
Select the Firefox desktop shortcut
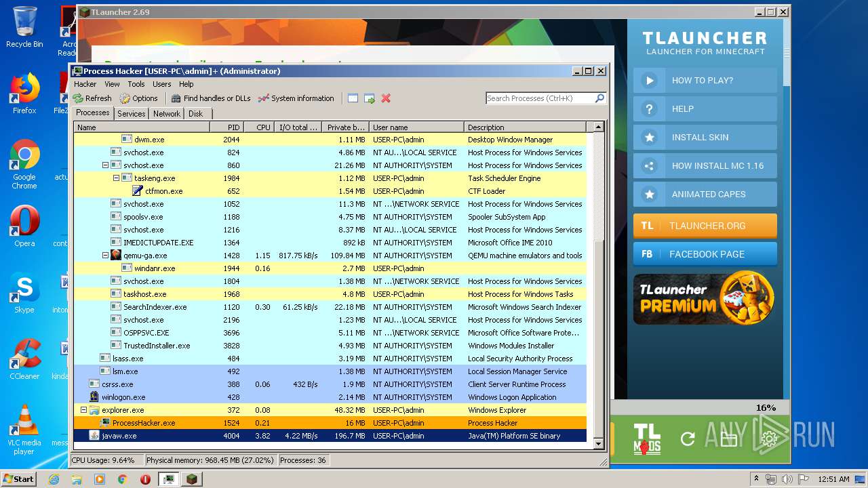click(24, 93)
